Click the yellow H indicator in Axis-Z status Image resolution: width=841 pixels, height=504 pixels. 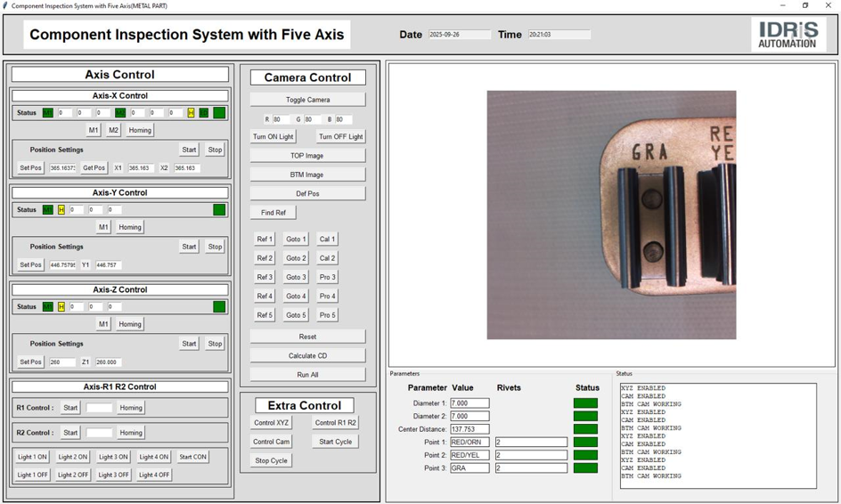click(x=61, y=307)
